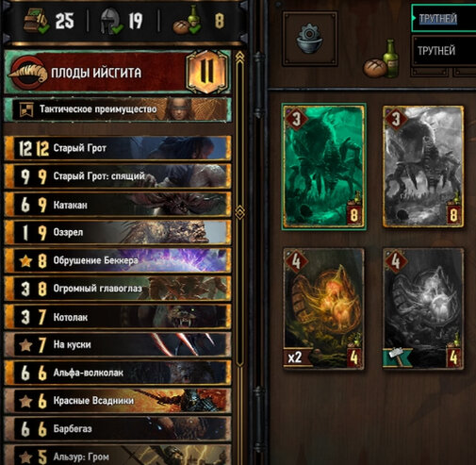Click the bread and bottle provisions filter icon
The width and height of the screenshot is (476, 465).
tap(381, 59)
